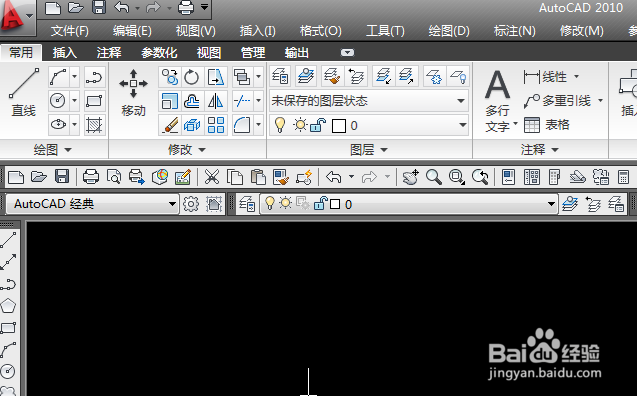
Task: Select the Move (移动) tool
Action: coord(133,93)
